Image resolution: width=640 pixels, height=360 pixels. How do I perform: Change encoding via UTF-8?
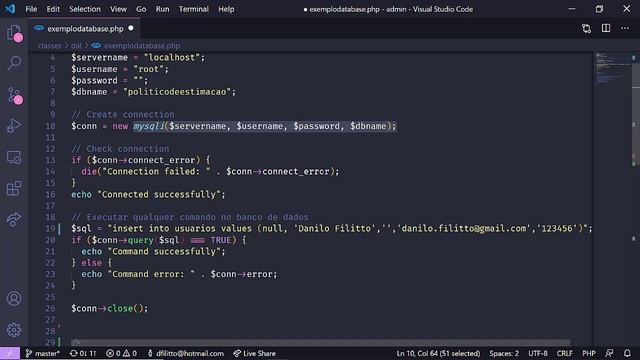(538, 353)
